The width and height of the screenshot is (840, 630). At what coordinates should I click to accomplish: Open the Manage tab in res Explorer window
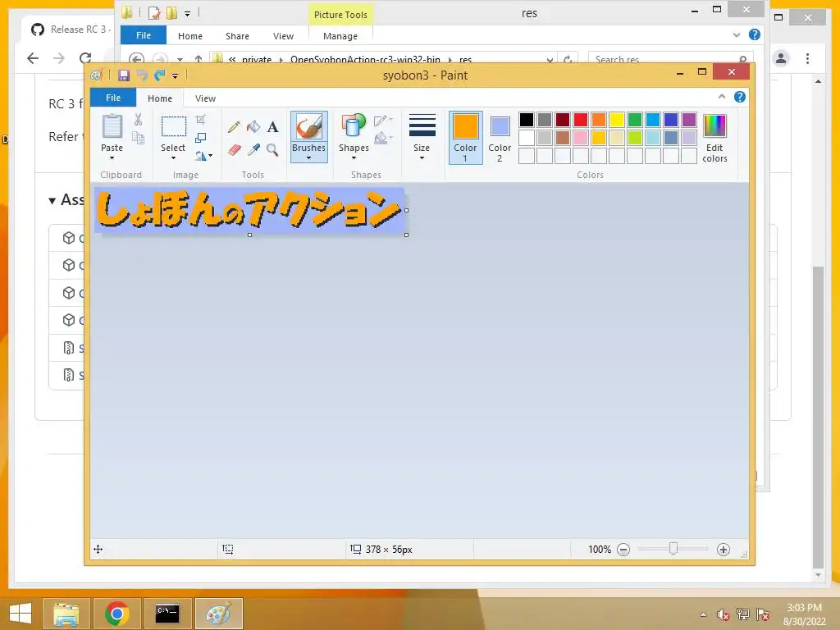pyautogui.click(x=340, y=36)
